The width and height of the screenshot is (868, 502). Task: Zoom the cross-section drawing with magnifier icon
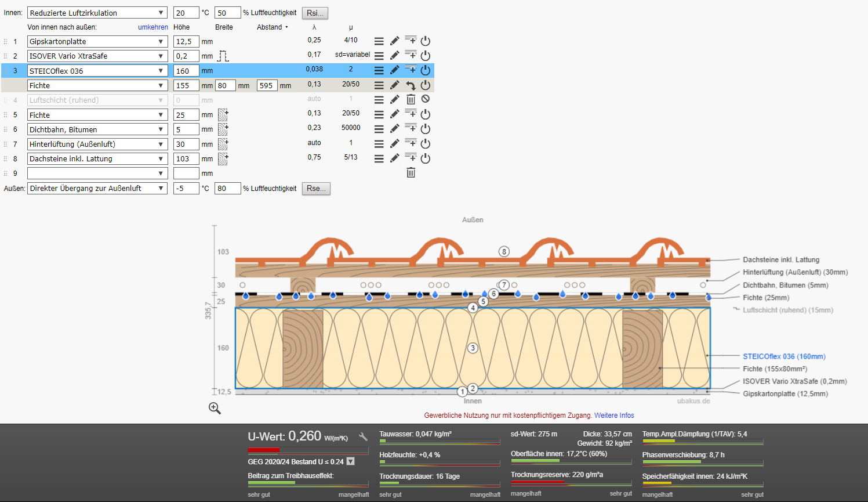point(215,408)
